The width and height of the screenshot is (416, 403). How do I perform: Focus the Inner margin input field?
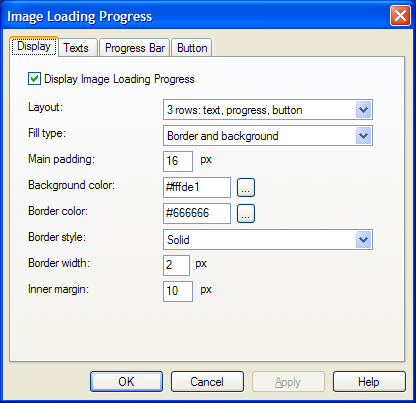pos(178,291)
